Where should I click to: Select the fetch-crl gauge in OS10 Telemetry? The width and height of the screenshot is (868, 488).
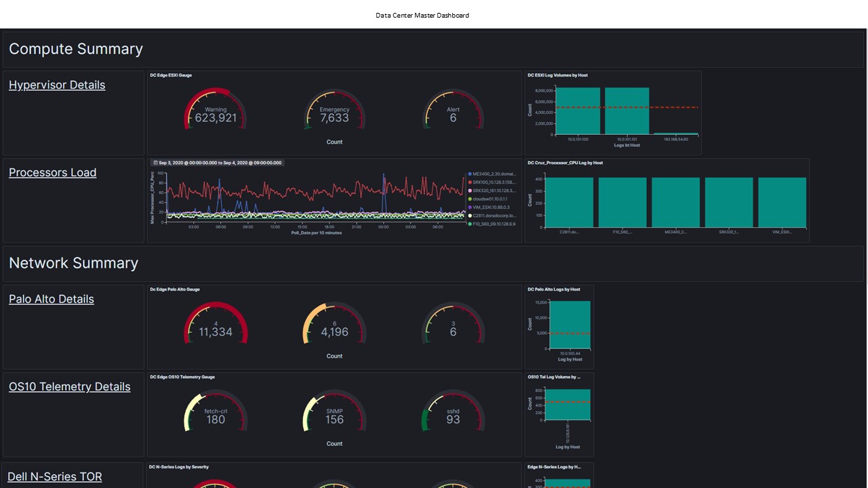[x=215, y=413]
